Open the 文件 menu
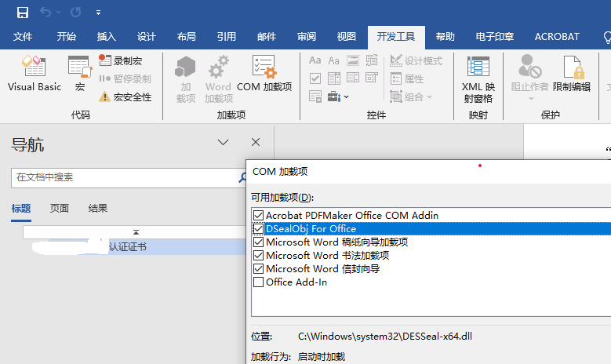 coord(23,37)
